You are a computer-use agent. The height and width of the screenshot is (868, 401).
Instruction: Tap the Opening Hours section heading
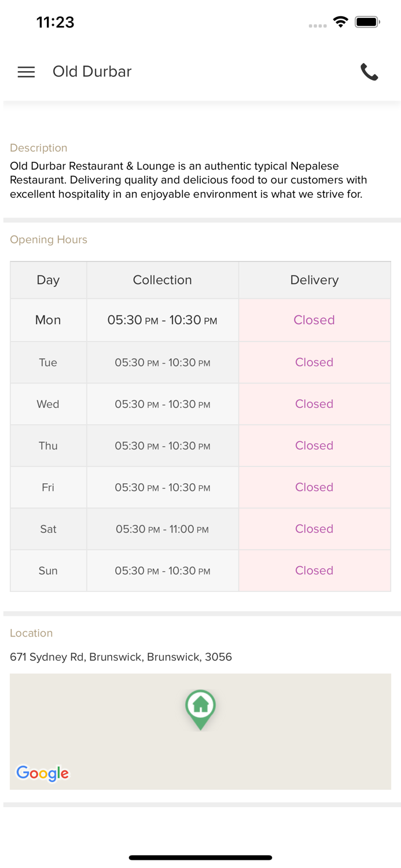pos(49,240)
